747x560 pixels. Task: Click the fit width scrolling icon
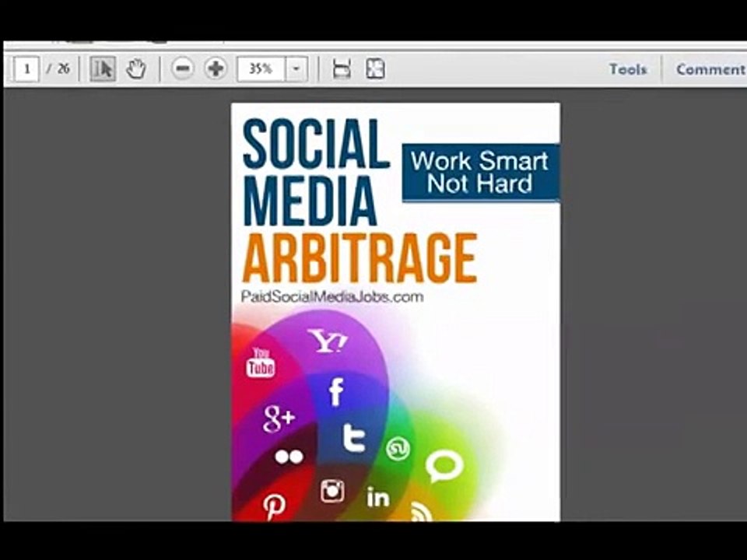pos(342,69)
